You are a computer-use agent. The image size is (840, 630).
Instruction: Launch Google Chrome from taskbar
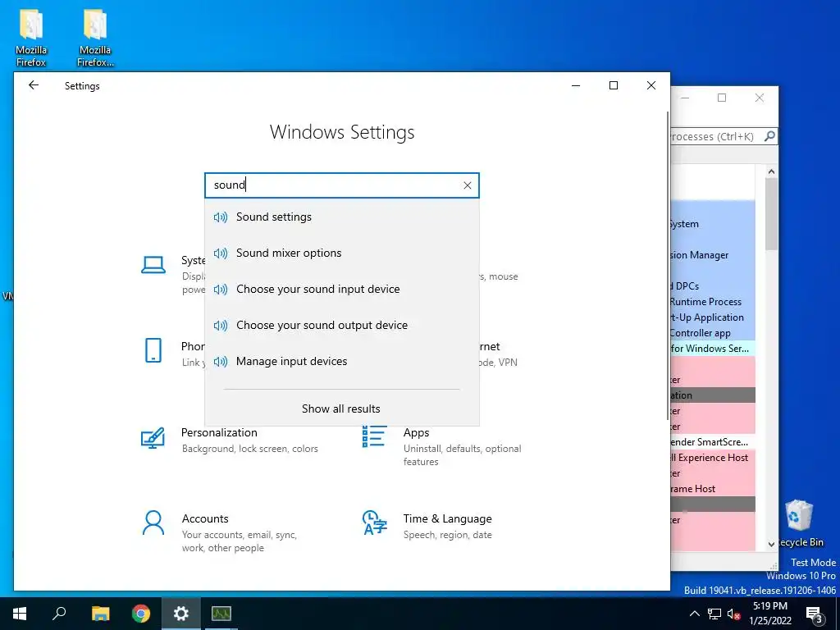point(141,614)
